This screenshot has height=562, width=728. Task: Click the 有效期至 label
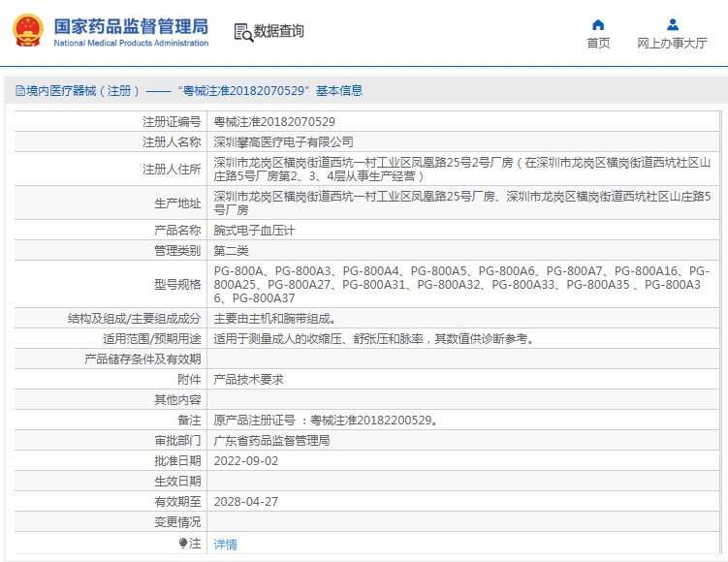[177, 502]
